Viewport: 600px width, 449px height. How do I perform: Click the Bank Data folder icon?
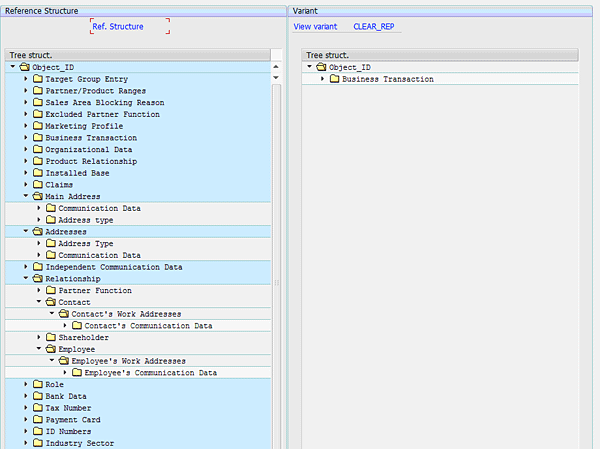[38, 396]
